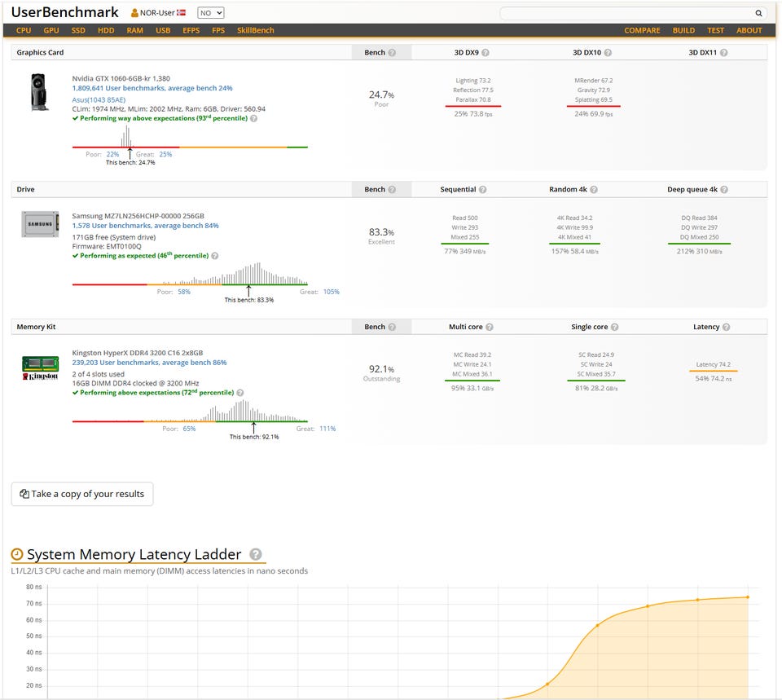This screenshot has height=700, width=782.
Task: Click the Samsung SSD thumbnail image
Action: (x=41, y=224)
